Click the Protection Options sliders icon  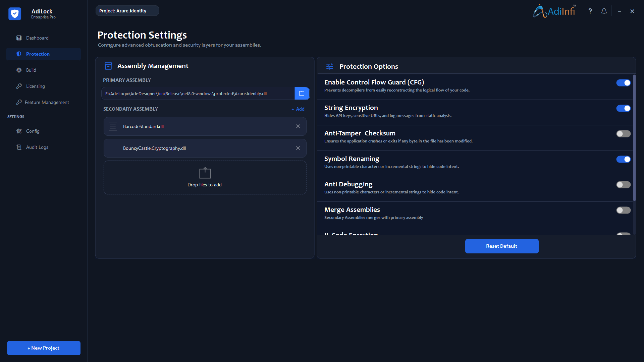(x=330, y=66)
